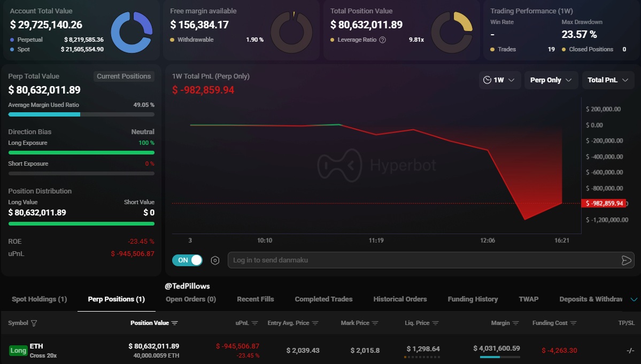Screen dimensions: 641x364
Task: Sort by uPnL column icon
Action: 254,323
